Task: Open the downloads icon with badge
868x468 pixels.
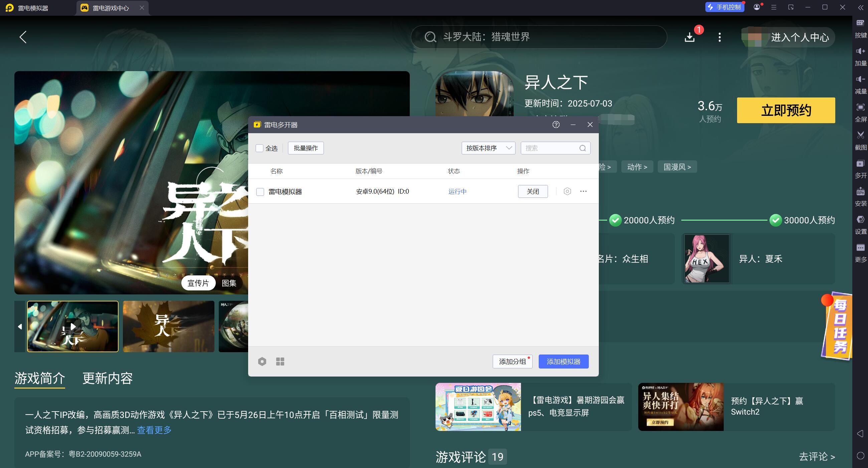Action: (690, 37)
